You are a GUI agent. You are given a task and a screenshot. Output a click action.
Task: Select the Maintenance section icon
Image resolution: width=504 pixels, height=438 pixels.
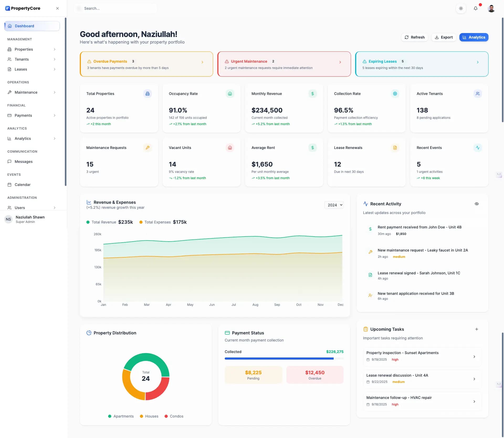click(x=10, y=92)
